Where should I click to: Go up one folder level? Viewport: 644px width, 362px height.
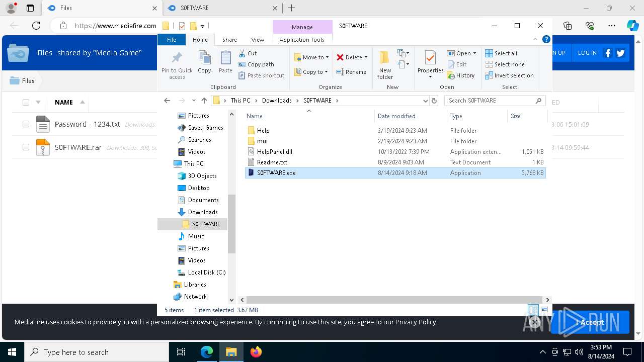[x=204, y=101]
